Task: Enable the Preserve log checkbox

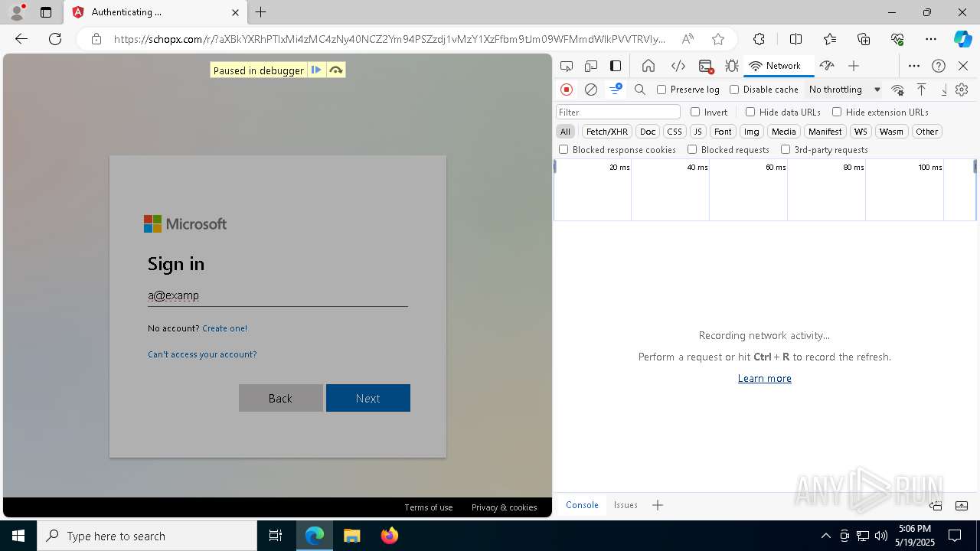Action: click(661, 90)
